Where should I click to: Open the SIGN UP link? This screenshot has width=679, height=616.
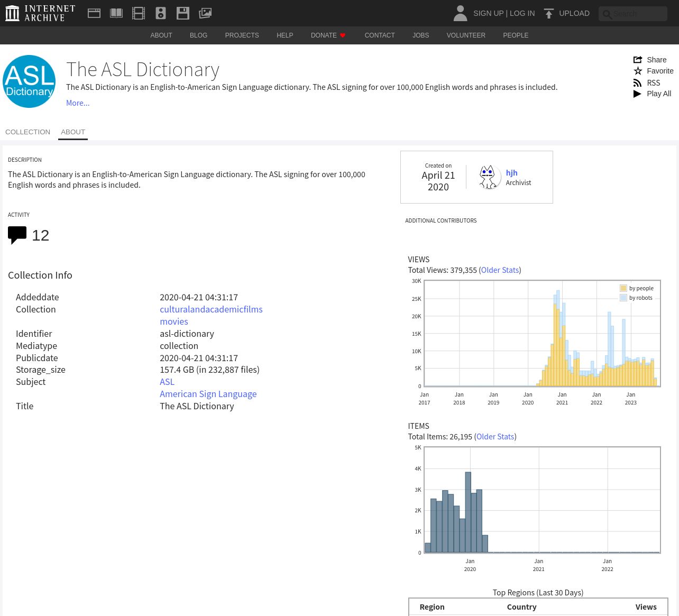pyautogui.click(x=488, y=13)
